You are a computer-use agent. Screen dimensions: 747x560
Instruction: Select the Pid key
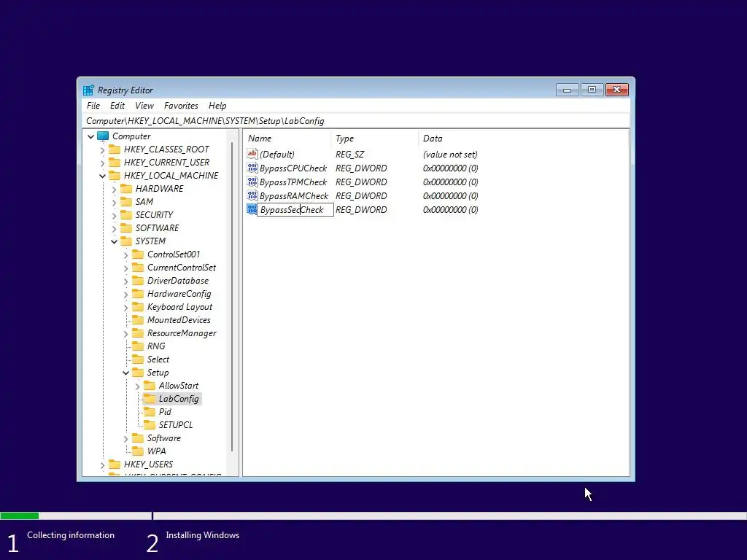(165, 412)
